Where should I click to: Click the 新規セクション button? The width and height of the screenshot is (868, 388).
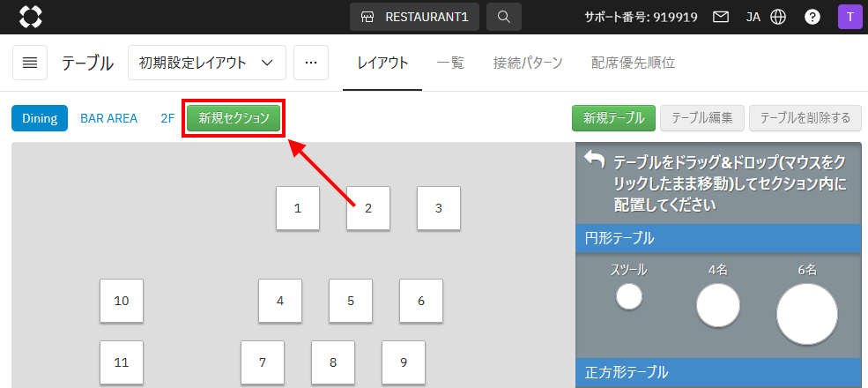point(234,118)
